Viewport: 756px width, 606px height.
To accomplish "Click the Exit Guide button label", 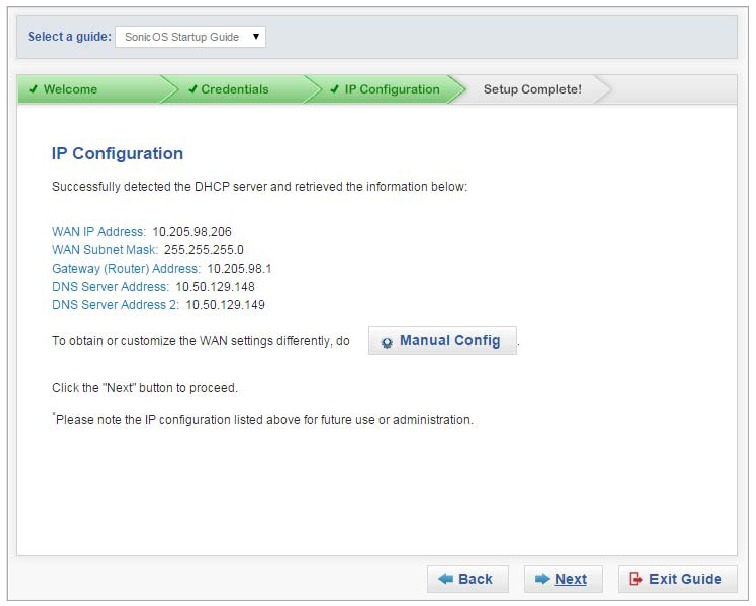I will click(685, 579).
